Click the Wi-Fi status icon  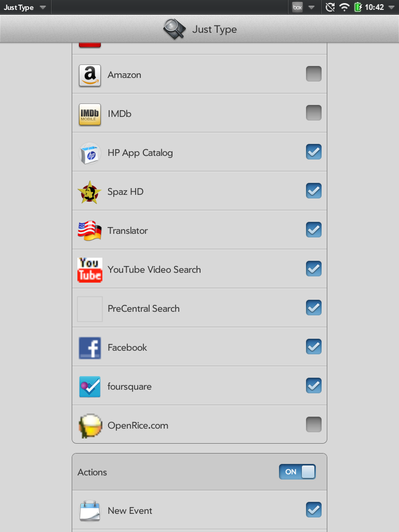(344, 7)
